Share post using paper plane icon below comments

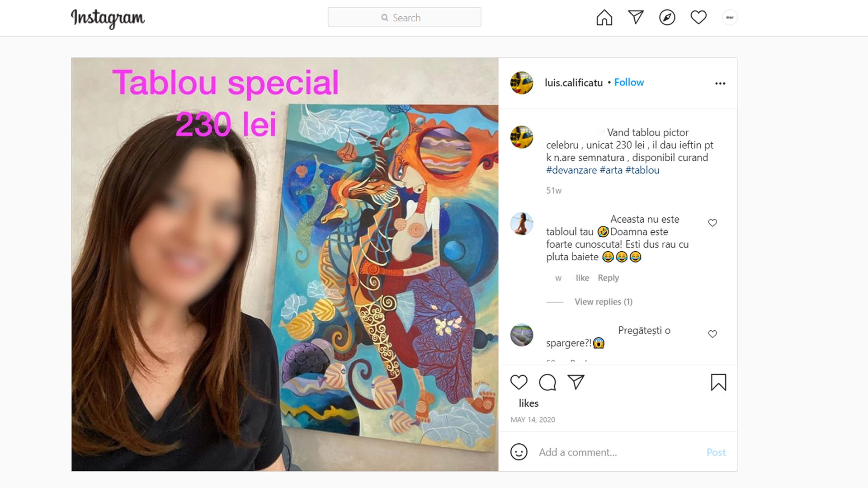[576, 382]
